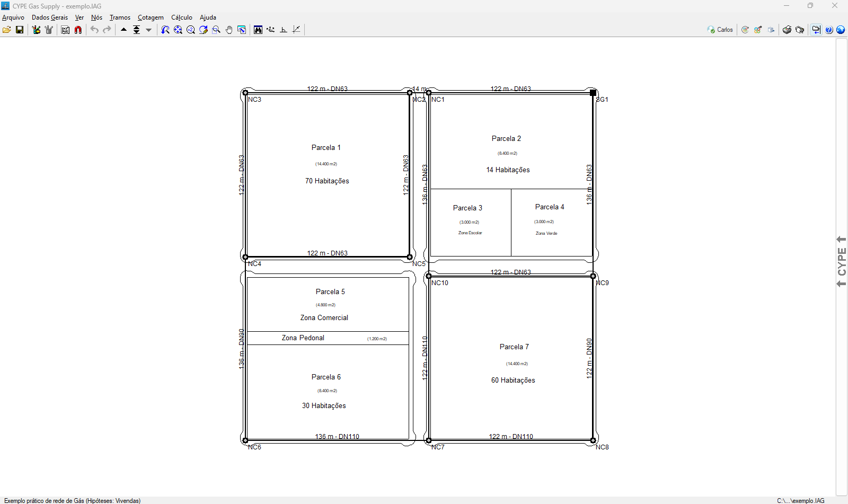848x504 pixels.
Task: Click the 'Zona Pedonal' text
Action: click(x=303, y=338)
